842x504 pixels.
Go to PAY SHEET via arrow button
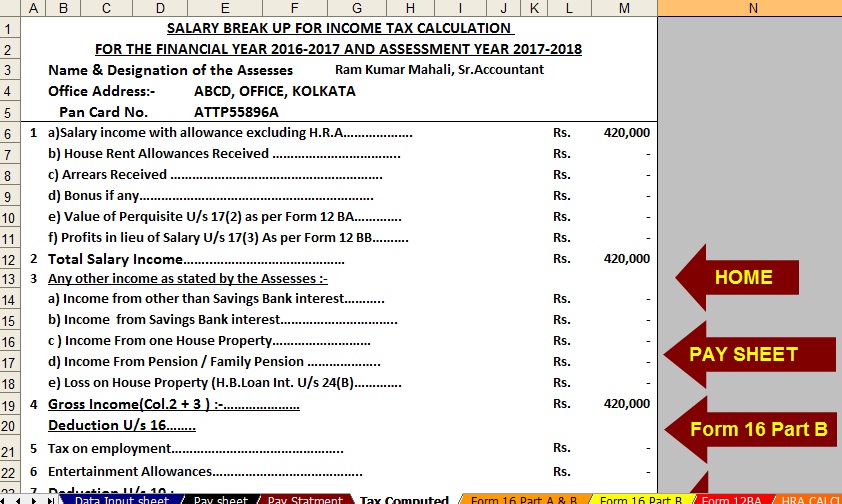(750, 354)
